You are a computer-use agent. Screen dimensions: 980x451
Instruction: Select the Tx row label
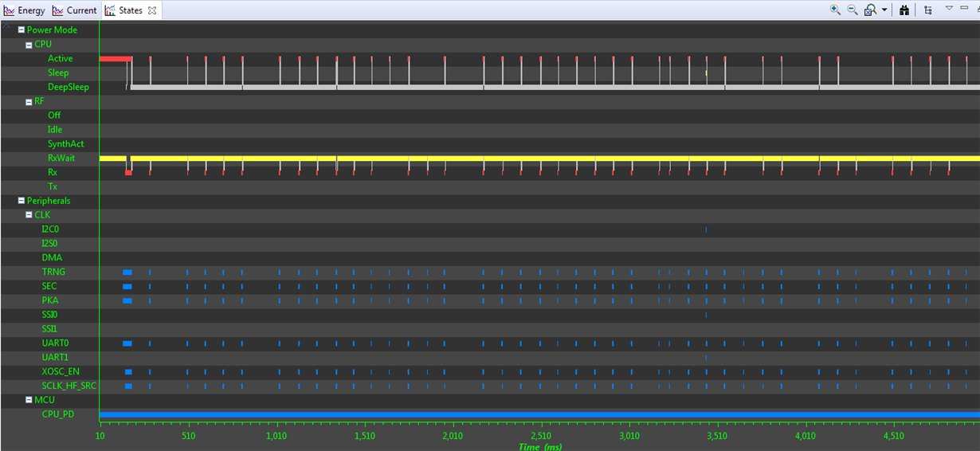click(x=53, y=186)
